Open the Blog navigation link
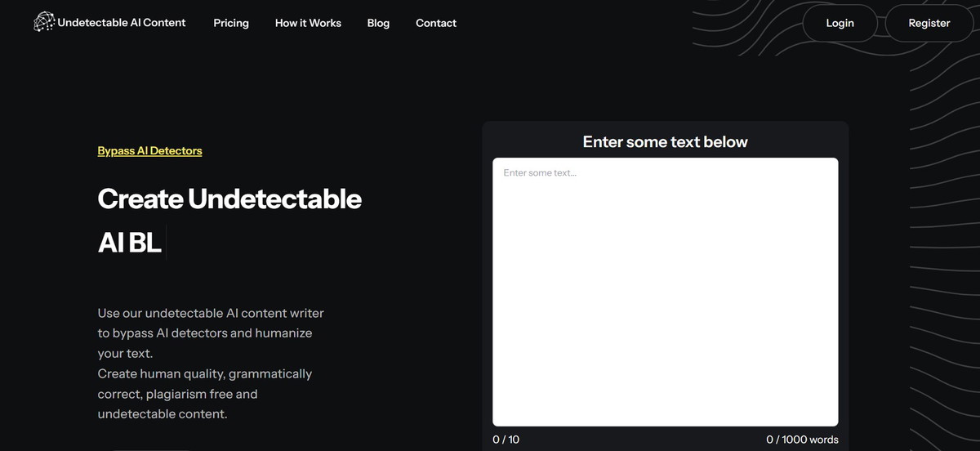Screen dimensions: 980x451 pyautogui.click(x=378, y=23)
